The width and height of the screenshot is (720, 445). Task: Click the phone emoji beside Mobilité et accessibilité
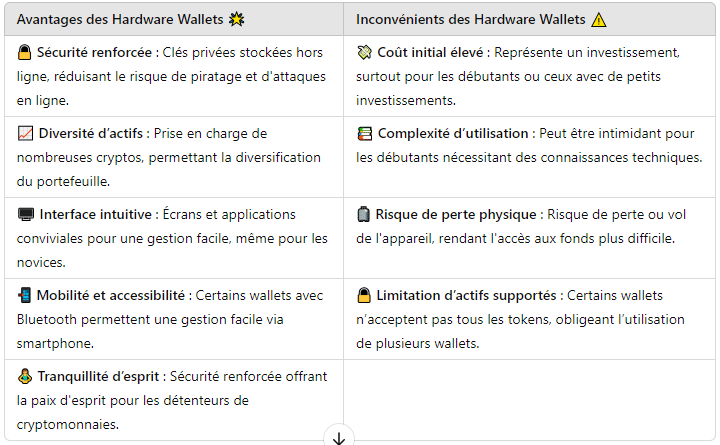point(24,295)
